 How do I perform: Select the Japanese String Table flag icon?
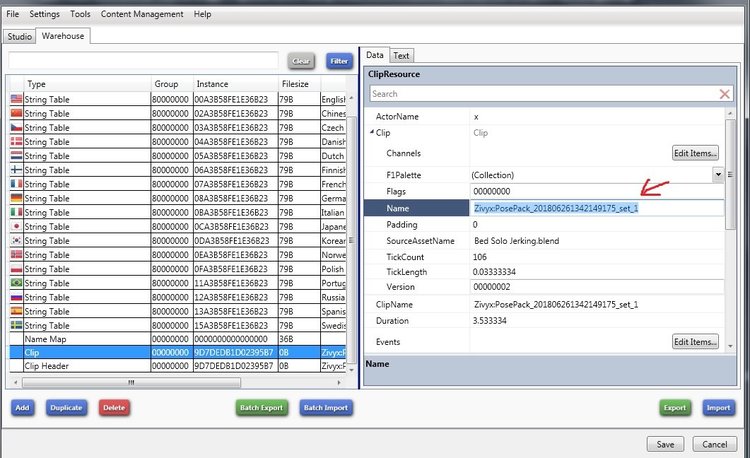(x=16, y=226)
